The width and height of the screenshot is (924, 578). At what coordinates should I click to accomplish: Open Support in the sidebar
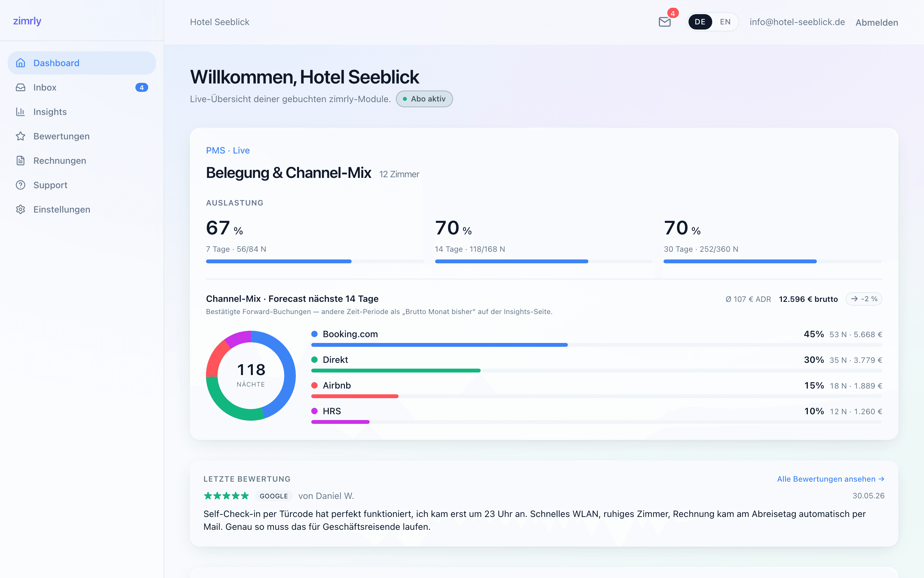[82, 185]
